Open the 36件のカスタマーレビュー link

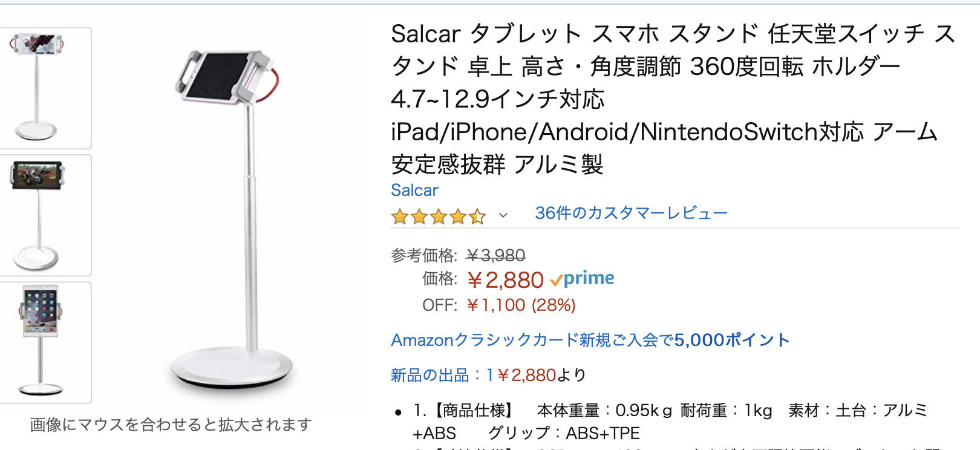(631, 213)
